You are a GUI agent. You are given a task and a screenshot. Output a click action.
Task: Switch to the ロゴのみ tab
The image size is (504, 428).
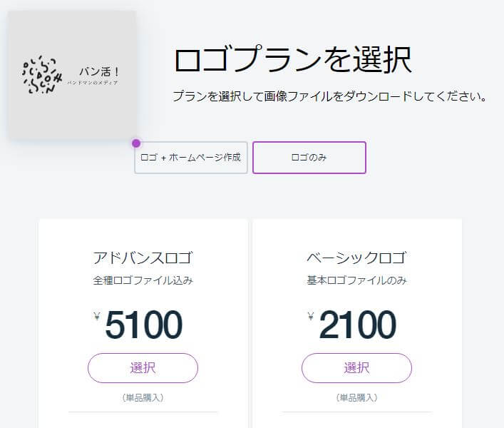click(309, 158)
